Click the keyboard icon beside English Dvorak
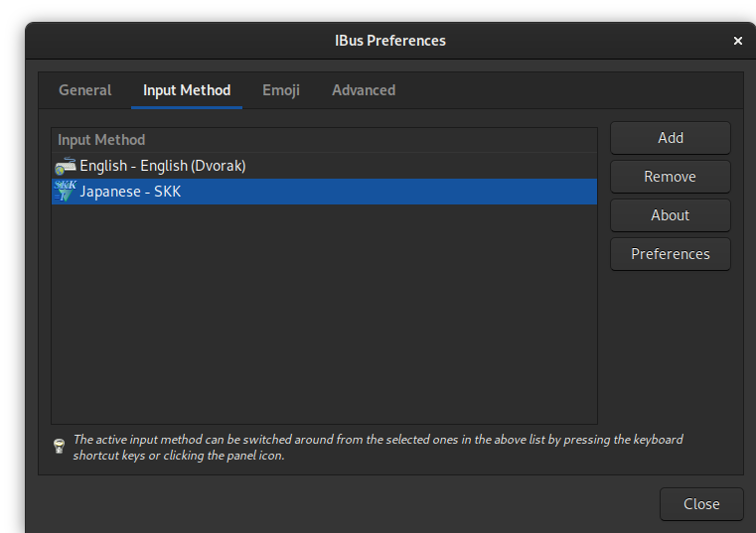The image size is (756, 533). coord(66,166)
